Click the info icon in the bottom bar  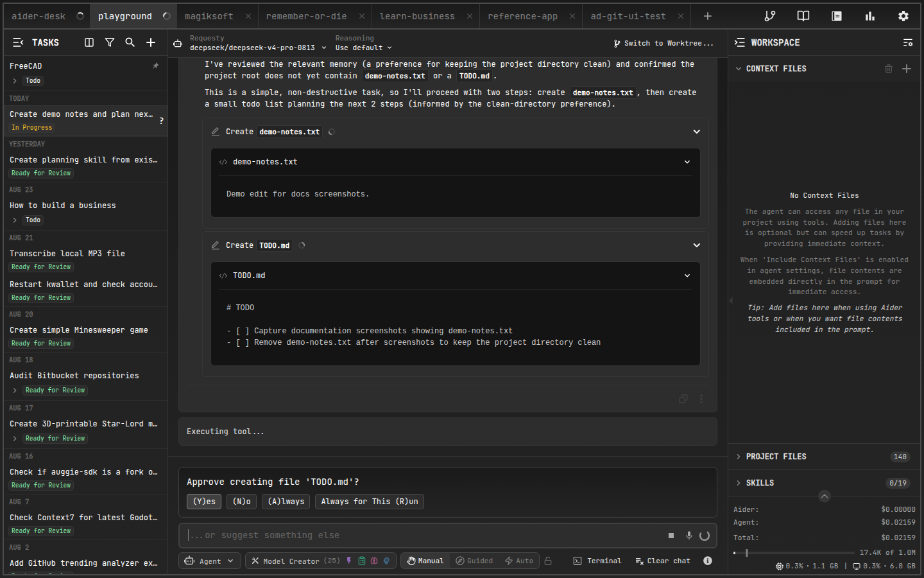point(708,561)
